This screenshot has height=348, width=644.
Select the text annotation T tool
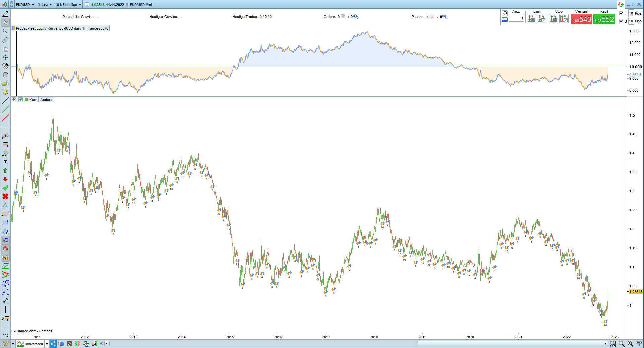(5, 162)
